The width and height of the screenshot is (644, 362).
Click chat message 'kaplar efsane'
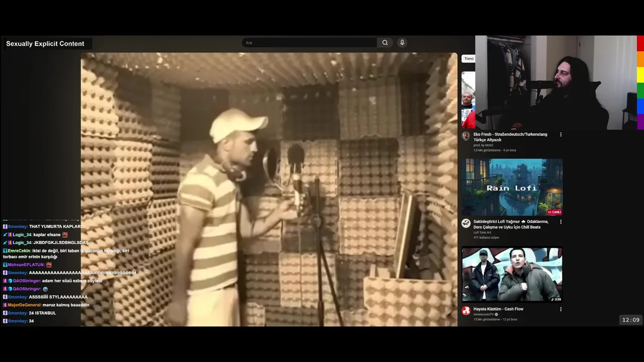(x=47, y=235)
